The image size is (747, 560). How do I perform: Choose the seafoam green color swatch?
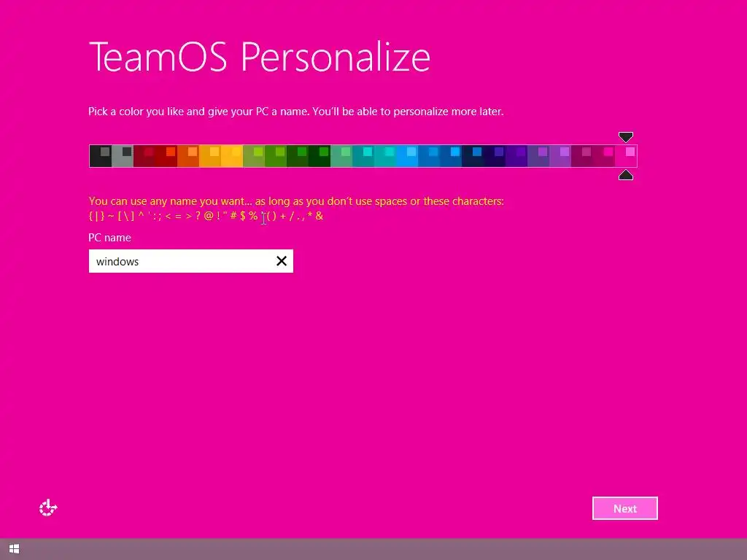(341, 156)
